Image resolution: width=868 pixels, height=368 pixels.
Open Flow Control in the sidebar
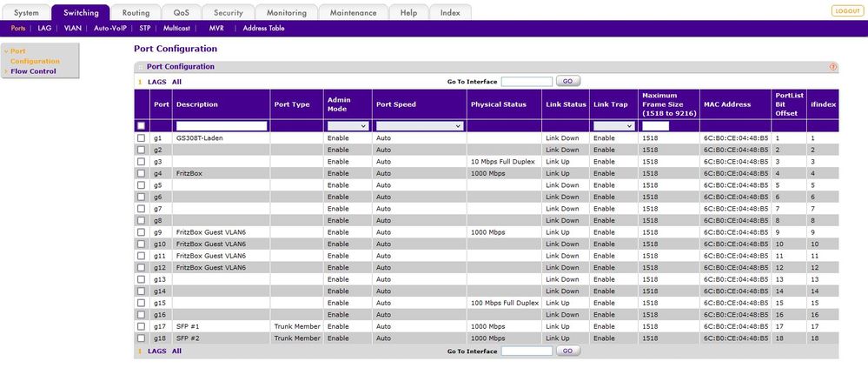pyautogui.click(x=33, y=71)
